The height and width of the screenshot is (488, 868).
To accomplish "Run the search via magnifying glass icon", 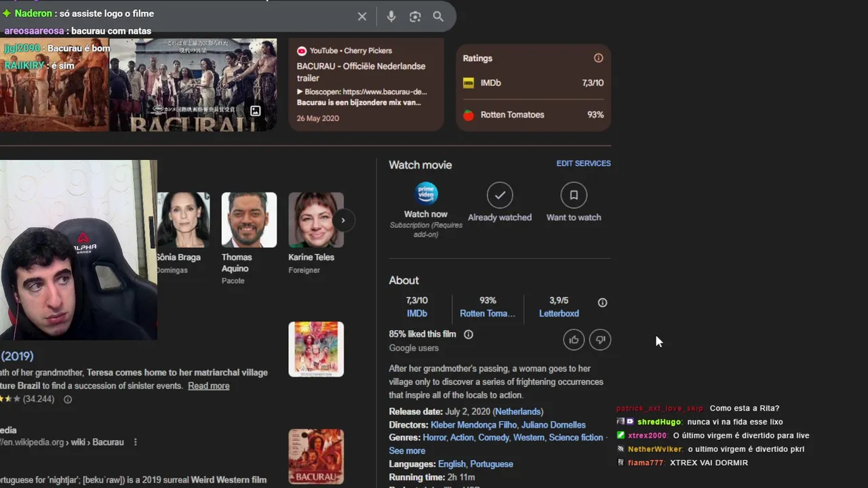I will pos(438,16).
